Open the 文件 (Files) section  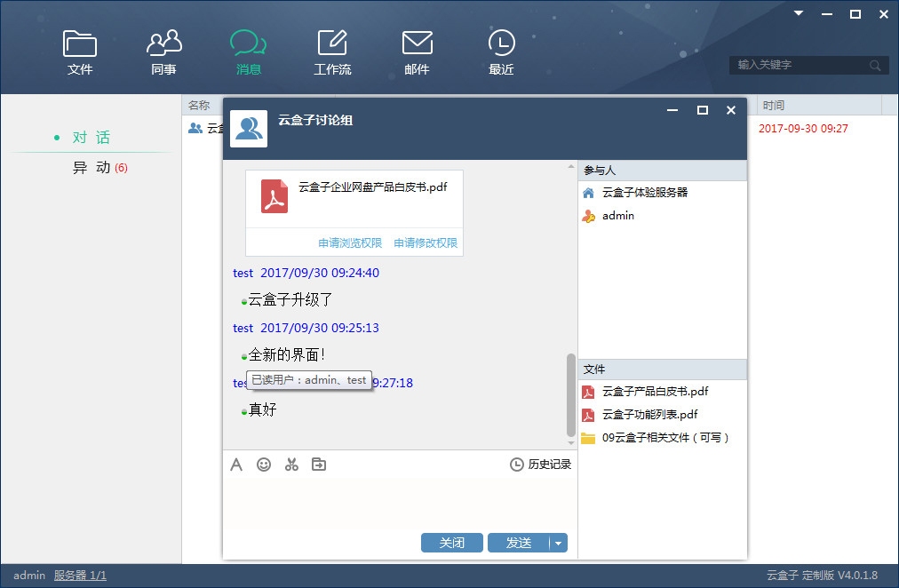80,52
